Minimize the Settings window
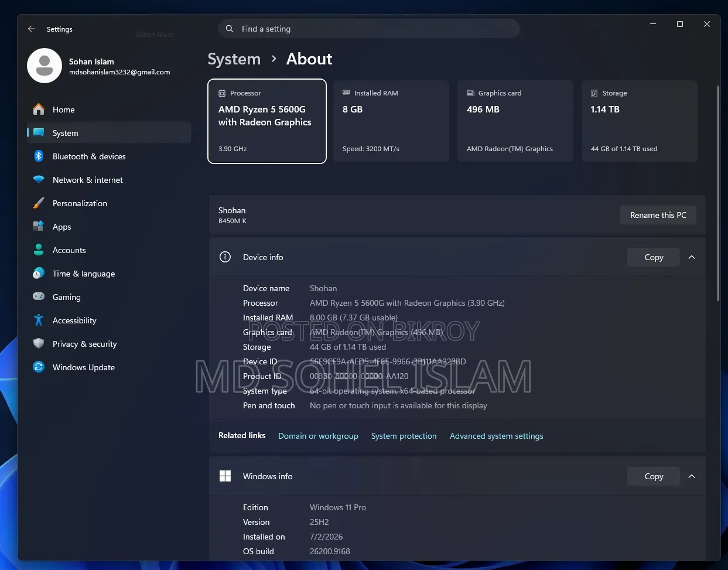This screenshot has height=570, width=728. click(653, 24)
